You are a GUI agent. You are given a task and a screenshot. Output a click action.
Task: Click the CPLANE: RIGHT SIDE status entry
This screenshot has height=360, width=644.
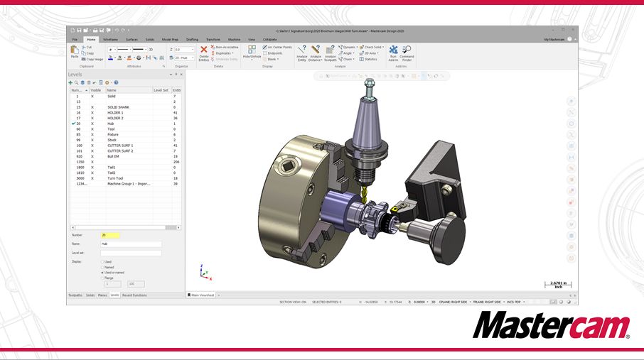[453, 302]
